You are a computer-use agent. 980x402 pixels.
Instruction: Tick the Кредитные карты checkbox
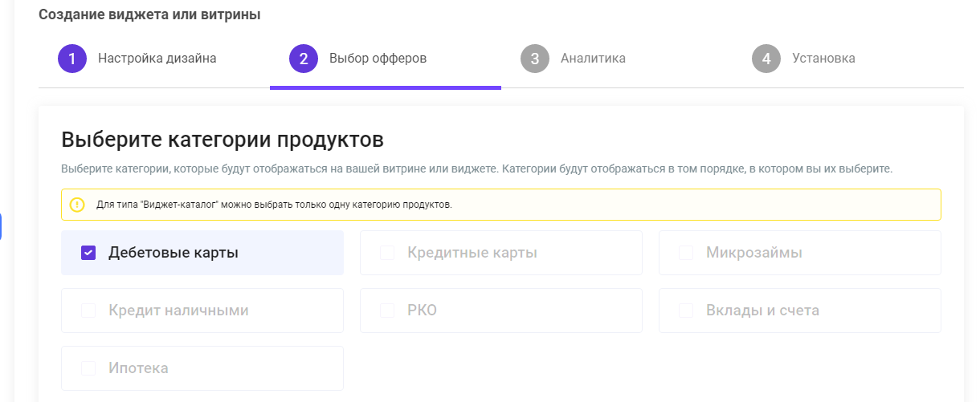pyautogui.click(x=387, y=253)
